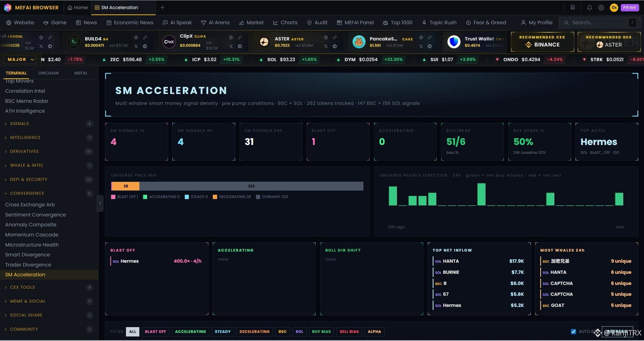Click the 0x wallet avatar
Viewport: 644px width, 341px height.
[614, 8]
